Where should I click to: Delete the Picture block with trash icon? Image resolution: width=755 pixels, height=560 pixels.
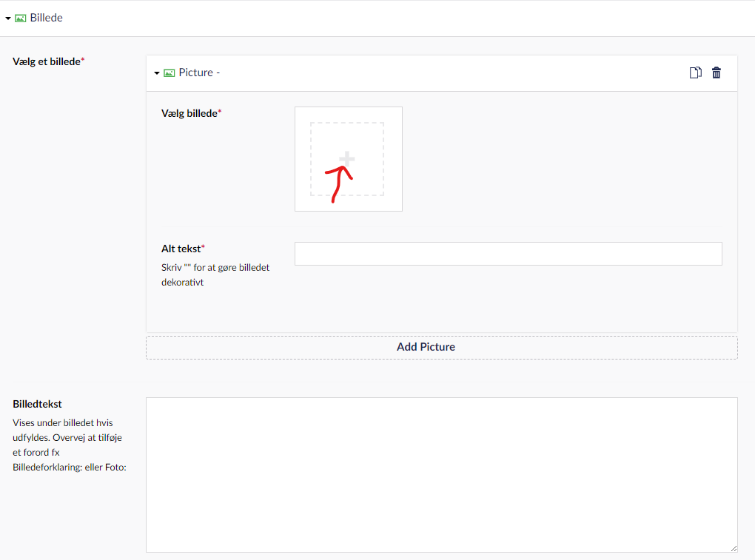coord(716,72)
